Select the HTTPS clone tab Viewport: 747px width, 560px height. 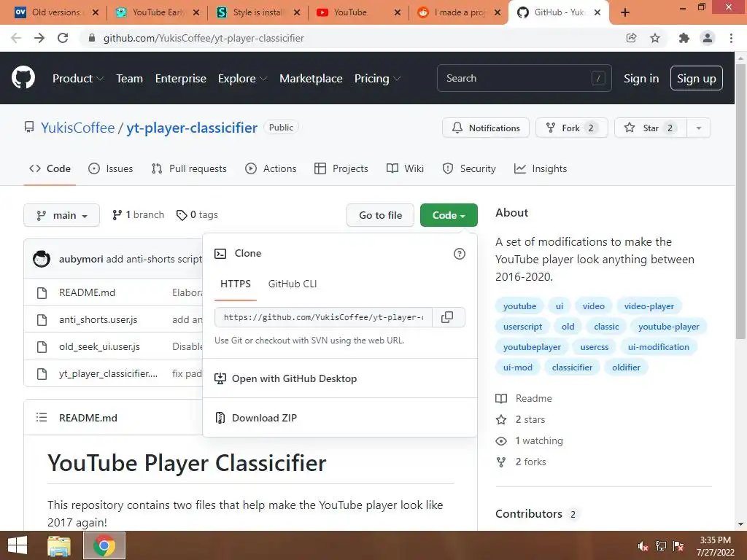pyautogui.click(x=236, y=284)
